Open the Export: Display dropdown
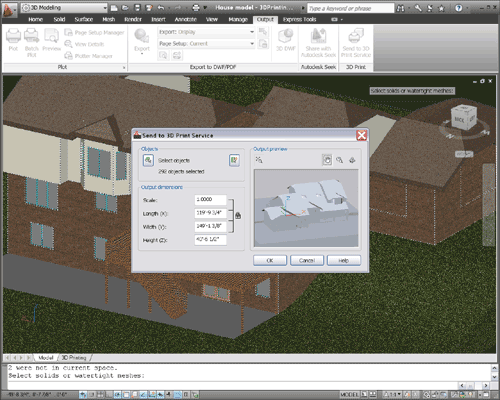Viewport: 500px width, 400px height. (x=206, y=32)
